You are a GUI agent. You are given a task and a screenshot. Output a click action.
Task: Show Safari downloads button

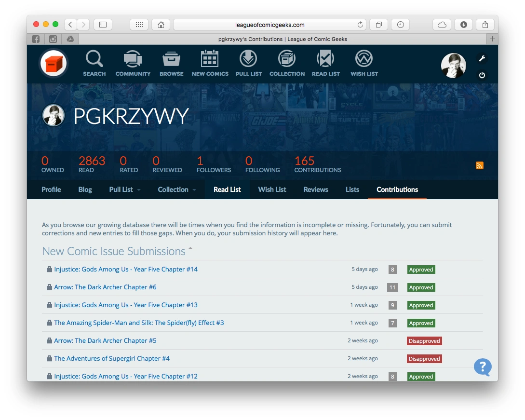(464, 25)
